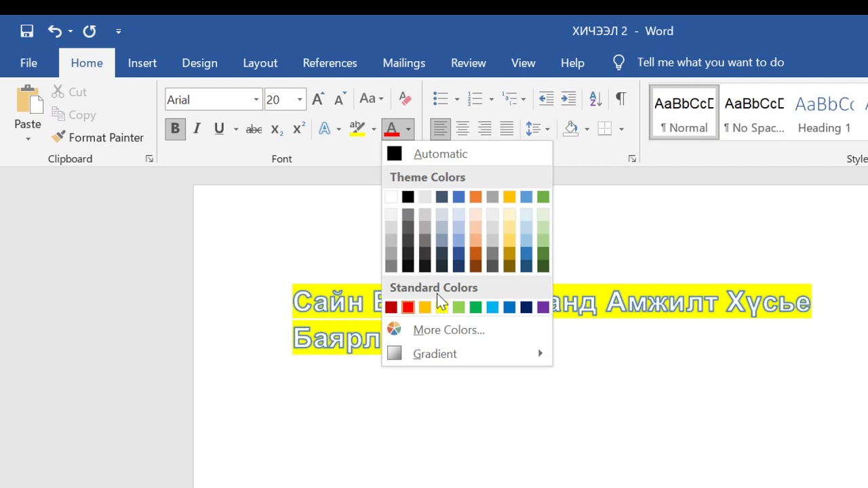Increase the paragraph indent
The height and width of the screenshot is (488, 868).
[568, 99]
